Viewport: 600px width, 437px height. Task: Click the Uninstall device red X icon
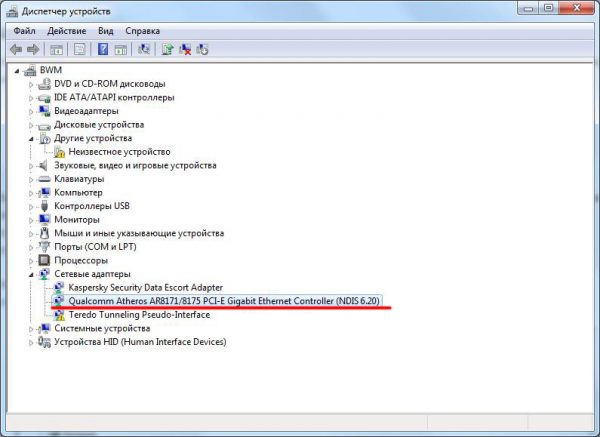(185, 49)
